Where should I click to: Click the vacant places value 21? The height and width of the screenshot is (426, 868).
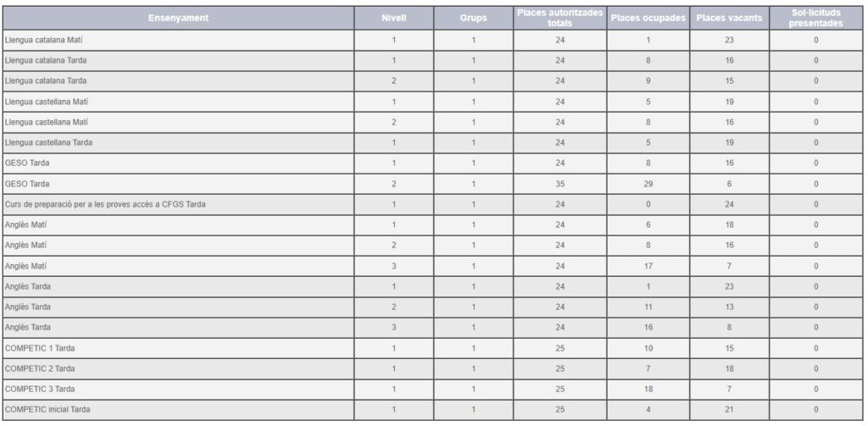(729, 410)
